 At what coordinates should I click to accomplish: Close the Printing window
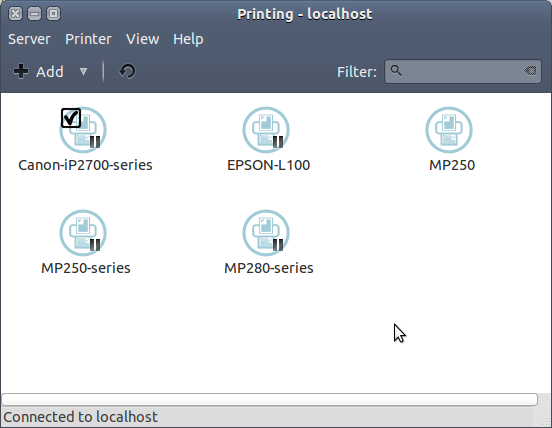[15, 14]
